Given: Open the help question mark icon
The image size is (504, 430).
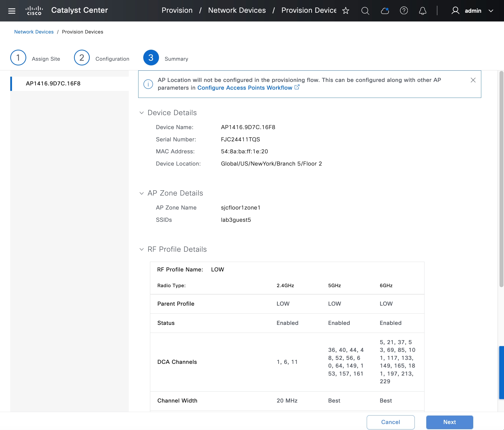Looking at the screenshot, I should [x=404, y=10].
